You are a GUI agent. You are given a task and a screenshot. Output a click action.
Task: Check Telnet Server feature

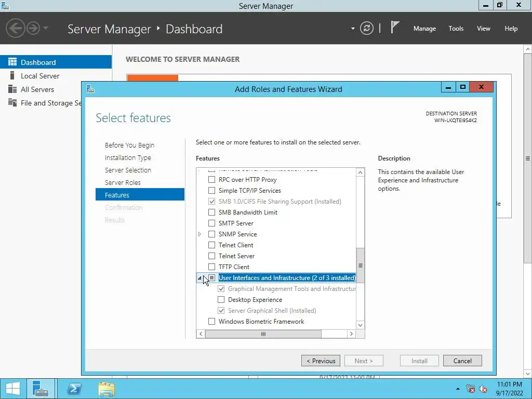(211, 256)
